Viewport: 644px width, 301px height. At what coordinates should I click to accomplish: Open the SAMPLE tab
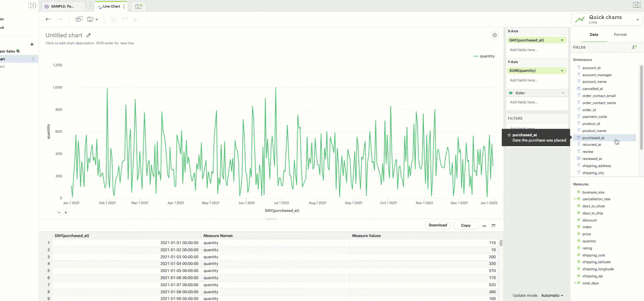click(x=63, y=6)
